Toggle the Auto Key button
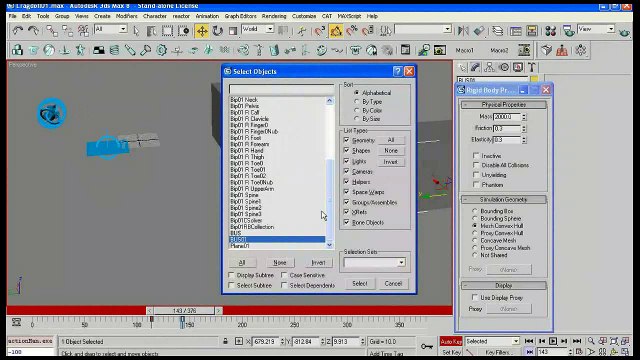 pos(451,341)
